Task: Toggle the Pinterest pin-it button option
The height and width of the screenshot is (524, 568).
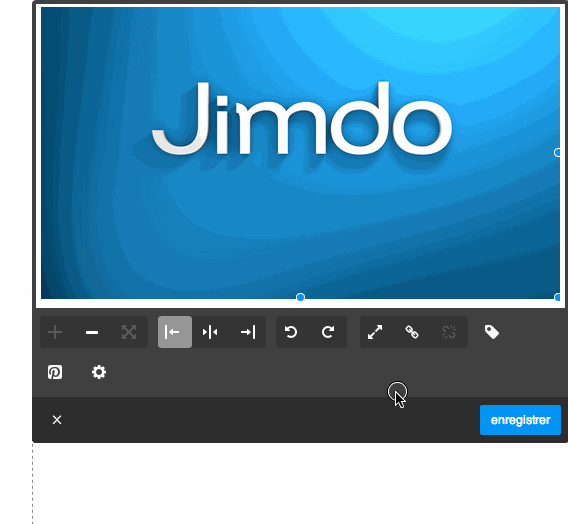Action: pyautogui.click(x=55, y=372)
